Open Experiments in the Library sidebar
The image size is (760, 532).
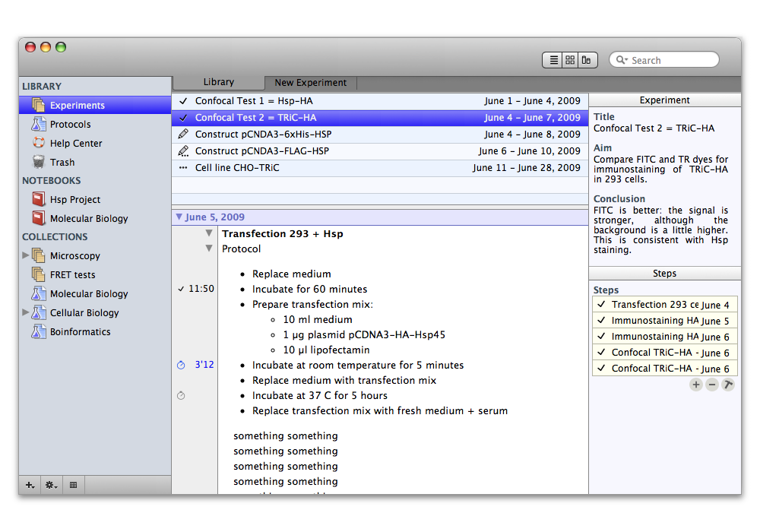pyautogui.click(x=95, y=105)
